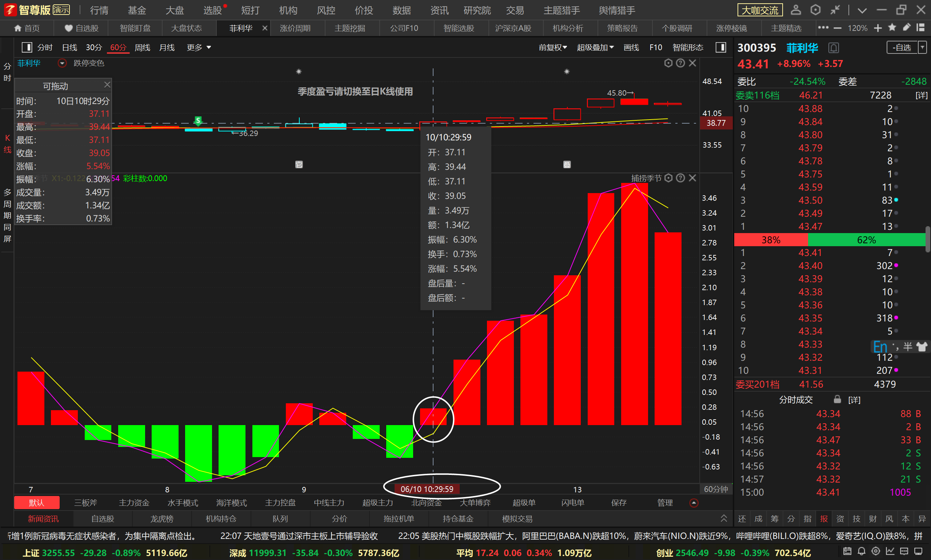This screenshot has width=931, height=560.
Task: Expand bottom panel with double chevron
Action: pyautogui.click(x=723, y=519)
